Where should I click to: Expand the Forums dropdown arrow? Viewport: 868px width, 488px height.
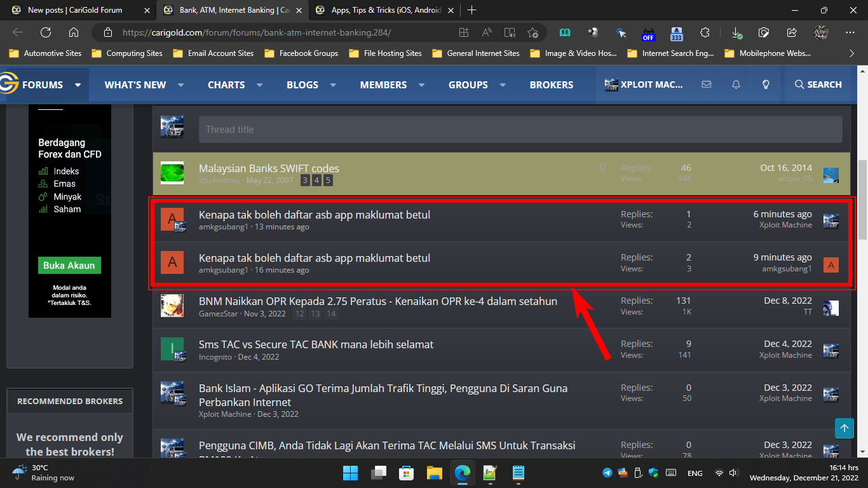pos(78,85)
